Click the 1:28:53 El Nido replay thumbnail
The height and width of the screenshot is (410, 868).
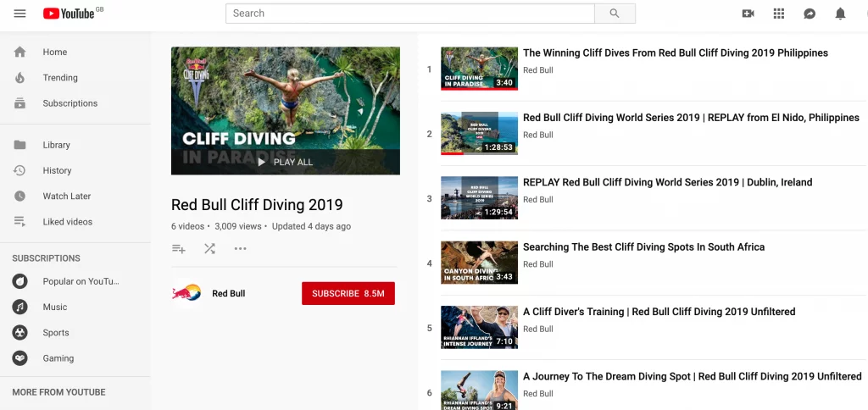tap(480, 133)
